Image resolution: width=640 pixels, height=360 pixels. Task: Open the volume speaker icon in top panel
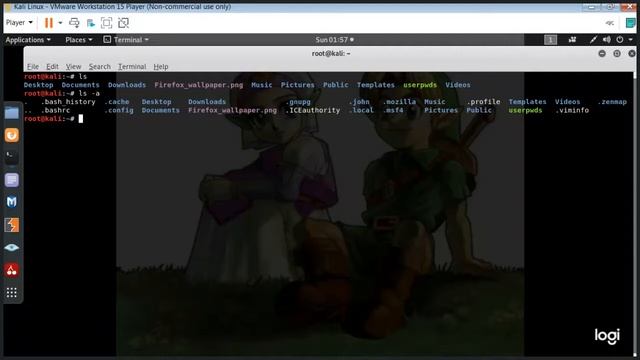pos(607,40)
